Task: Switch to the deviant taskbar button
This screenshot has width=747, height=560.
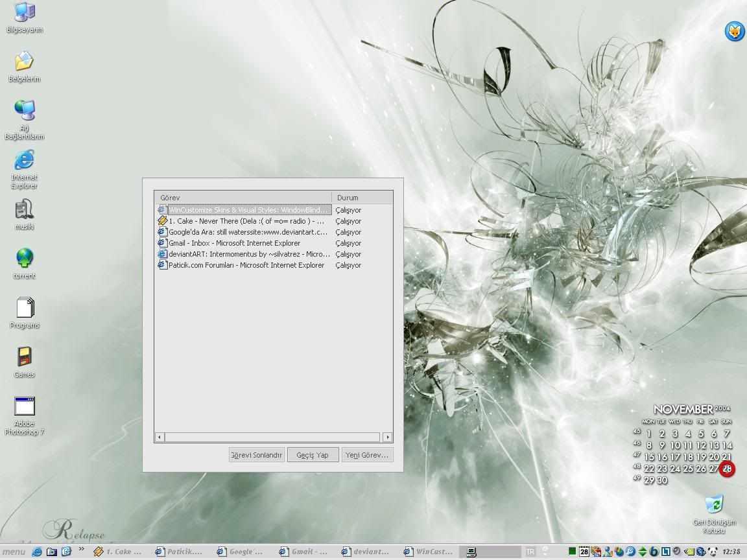Action: (366, 552)
